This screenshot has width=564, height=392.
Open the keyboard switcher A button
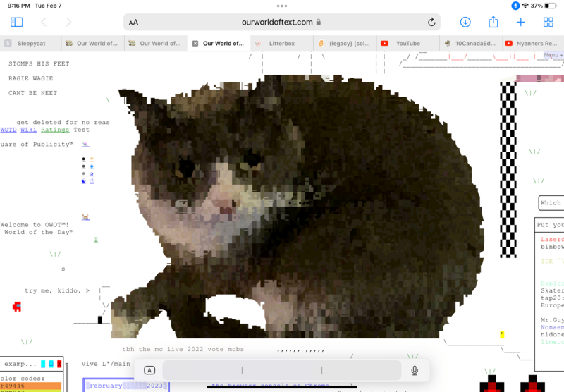pyautogui.click(x=149, y=370)
